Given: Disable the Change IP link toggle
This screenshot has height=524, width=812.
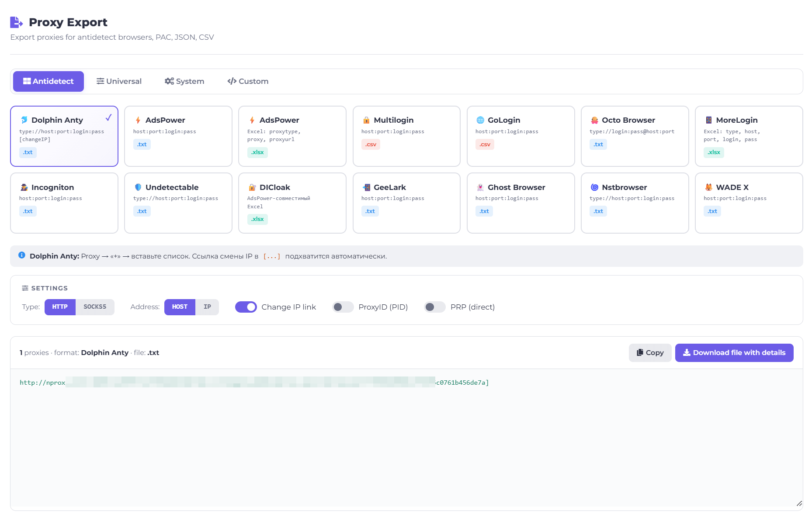Looking at the screenshot, I should pyautogui.click(x=246, y=307).
